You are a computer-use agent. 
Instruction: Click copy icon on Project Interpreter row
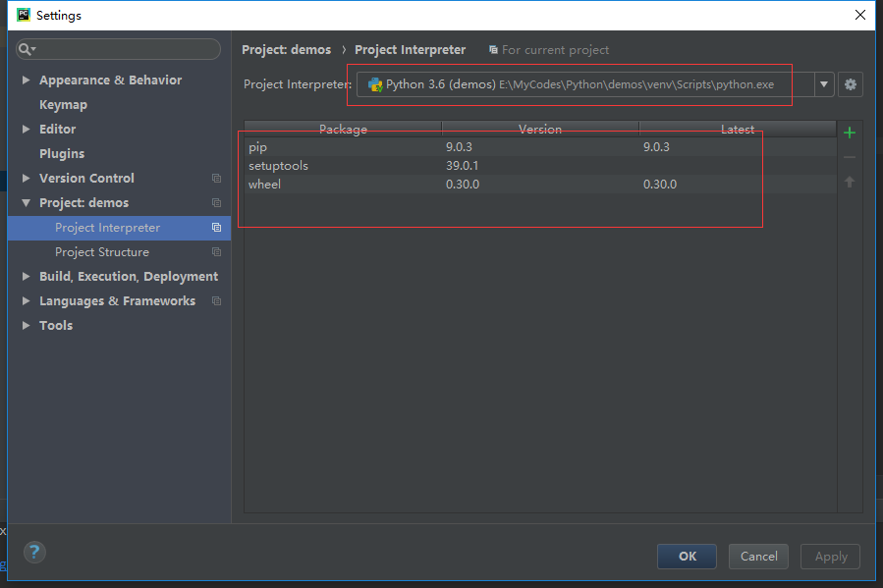tap(216, 228)
